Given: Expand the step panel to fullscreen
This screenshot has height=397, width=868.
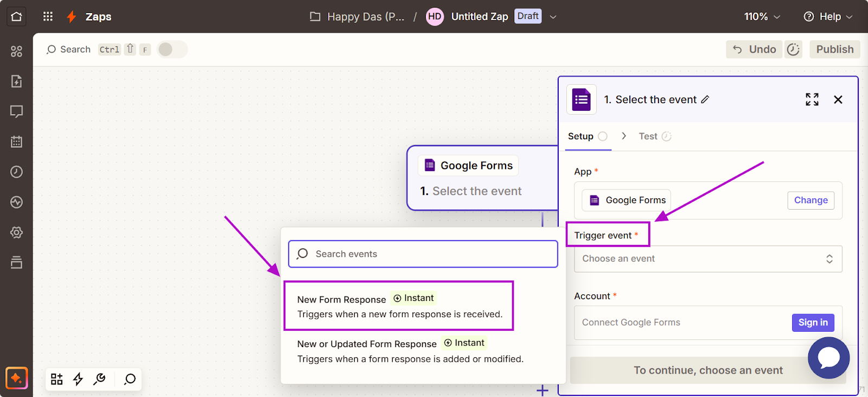Looking at the screenshot, I should pyautogui.click(x=812, y=99).
